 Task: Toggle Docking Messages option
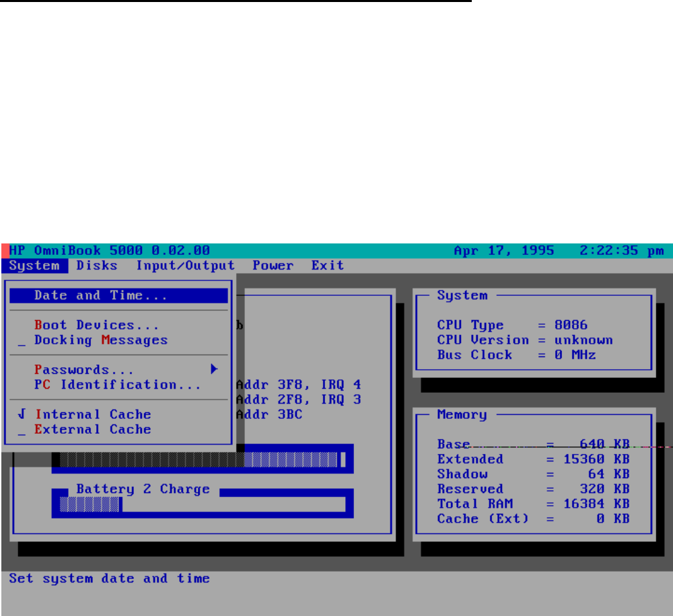[x=118, y=340]
